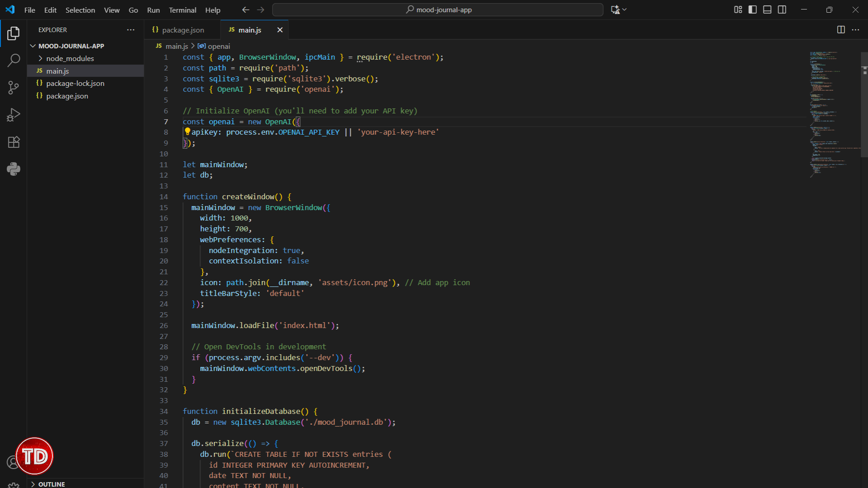This screenshot has width=868, height=488.
Task: Open the Terminal menu
Action: [x=182, y=9]
